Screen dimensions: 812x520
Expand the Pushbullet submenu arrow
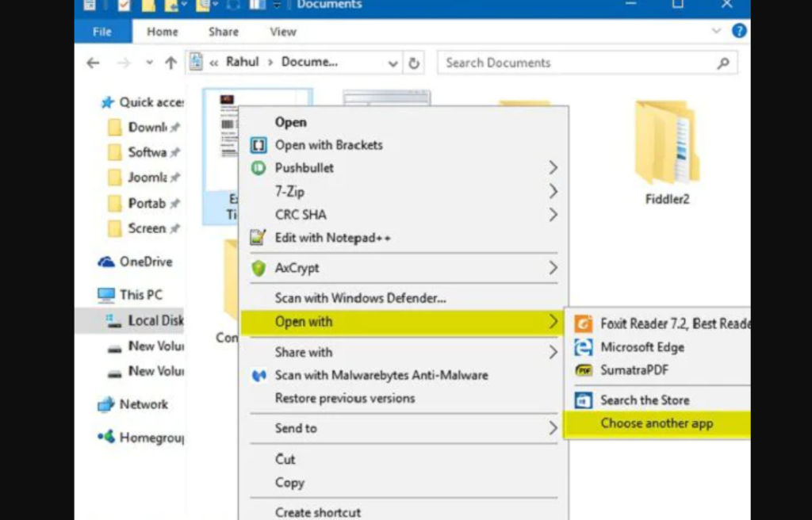[x=553, y=168]
